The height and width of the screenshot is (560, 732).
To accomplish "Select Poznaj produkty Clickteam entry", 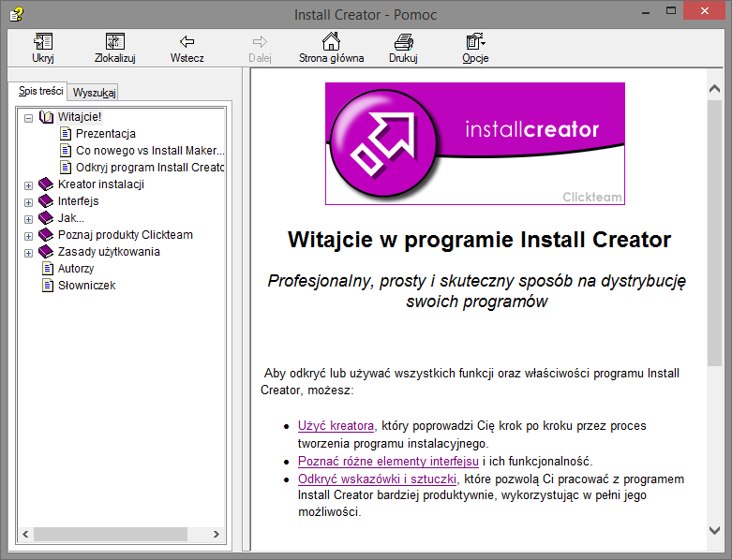I will [125, 234].
